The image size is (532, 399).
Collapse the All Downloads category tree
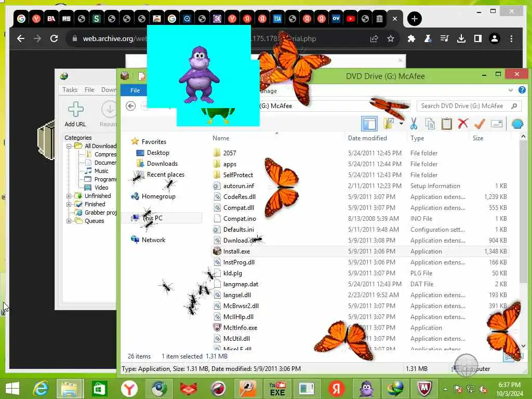[69, 146]
